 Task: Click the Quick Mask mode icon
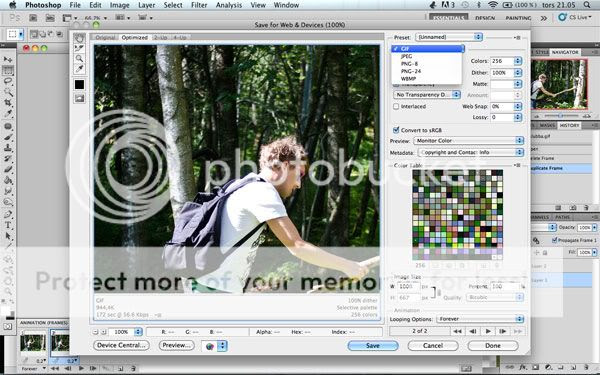(8, 327)
